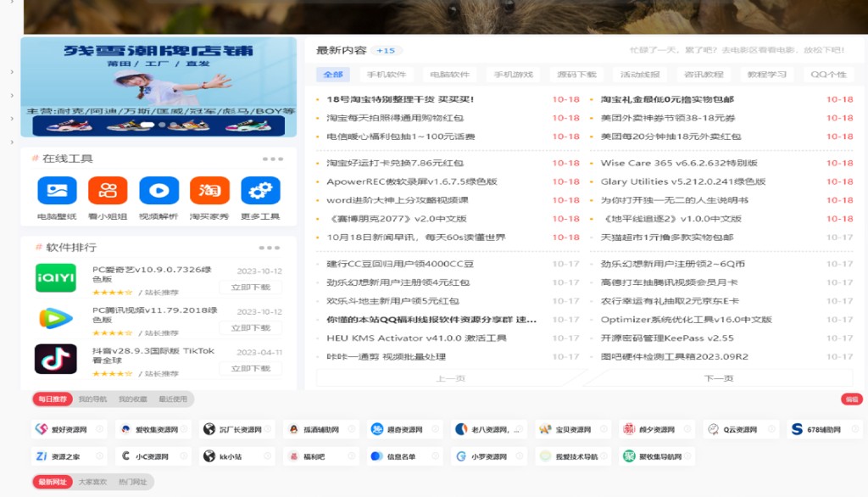This screenshot has width=868, height=497.
Task: Open the 我爱技术导航 site shortcut
Action: (574, 456)
